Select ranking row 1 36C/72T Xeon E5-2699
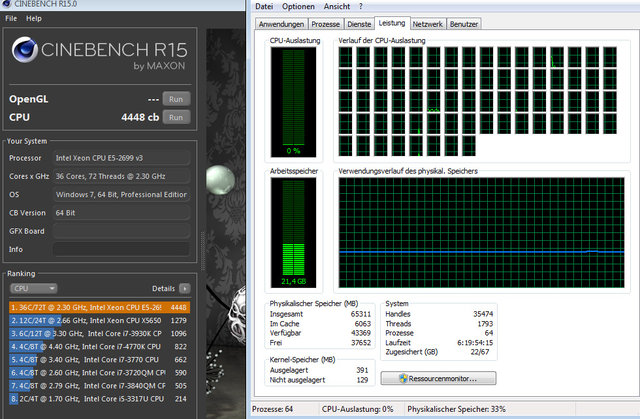Viewport: 640px width, 419px height. tap(99, 307)
